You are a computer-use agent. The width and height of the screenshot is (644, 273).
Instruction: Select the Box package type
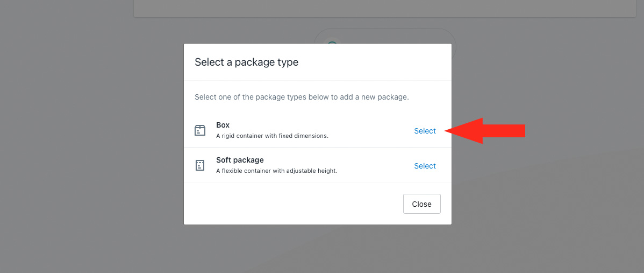pyautogui.click(x=425, y=131)
